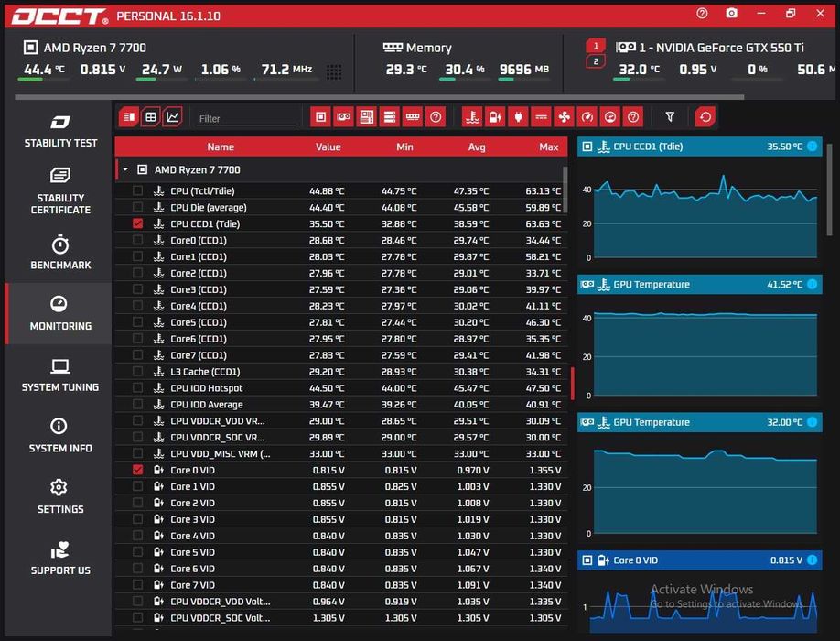
Task: Enable Core0 (CCD1) graph checkbox
Action: pyautogui.click(x=137, y=240)
